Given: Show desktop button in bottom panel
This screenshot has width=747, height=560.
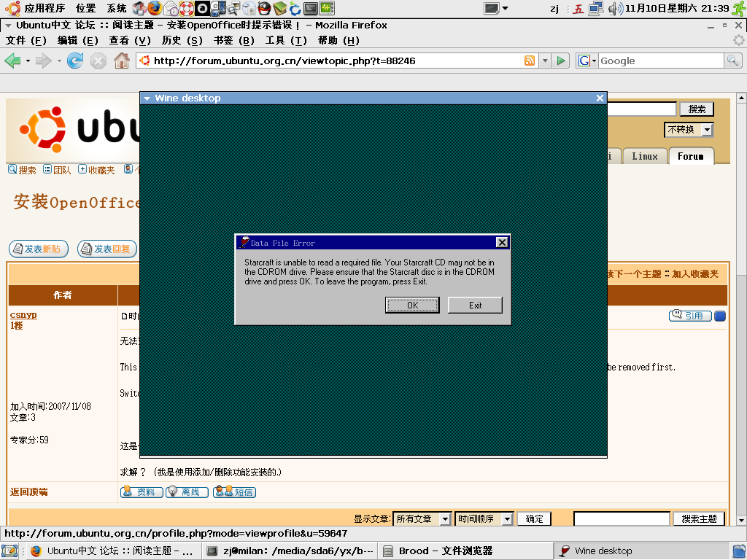Looking at the screenshot, I should [9, 551].
